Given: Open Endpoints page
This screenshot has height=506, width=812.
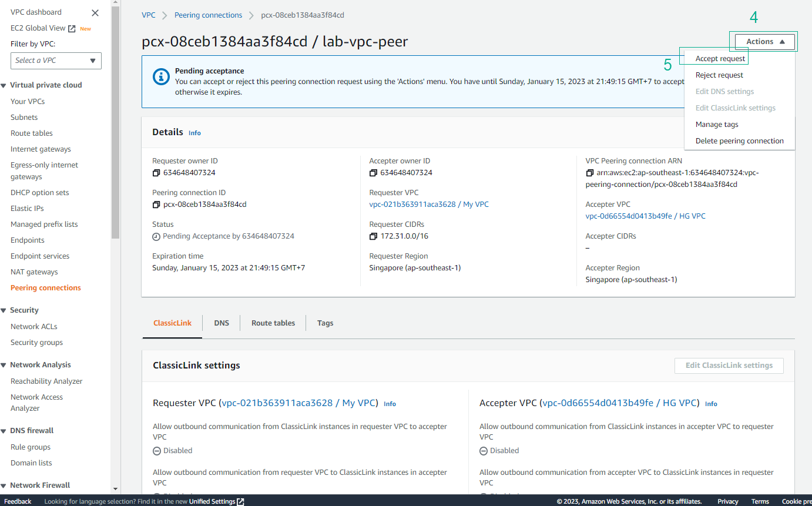Looking at the screenshot, I should [x=28, y=240].
